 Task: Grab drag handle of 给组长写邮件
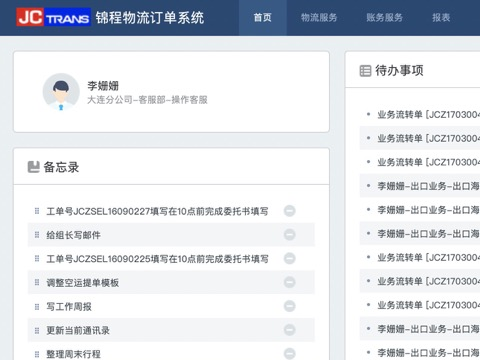click(37, 235)
